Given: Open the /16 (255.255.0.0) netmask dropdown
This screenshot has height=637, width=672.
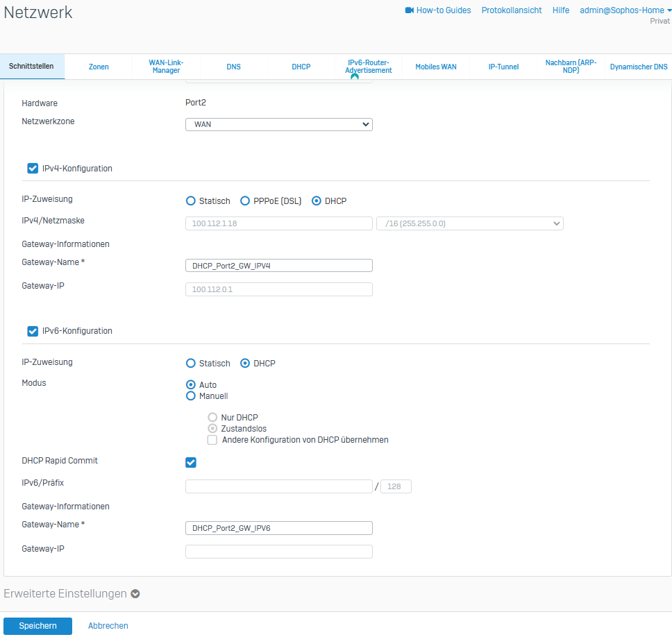Looking at the screenshot, I should 470,223.
